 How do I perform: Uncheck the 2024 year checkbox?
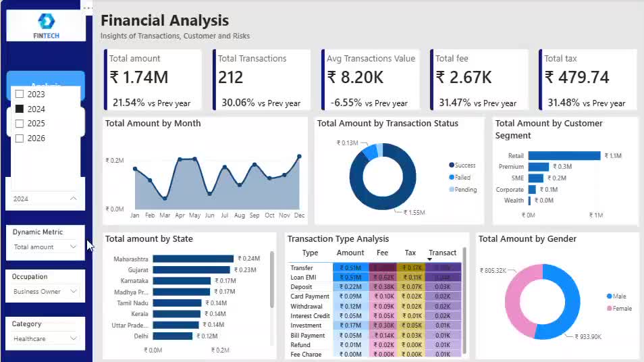[x=20, y=109]
